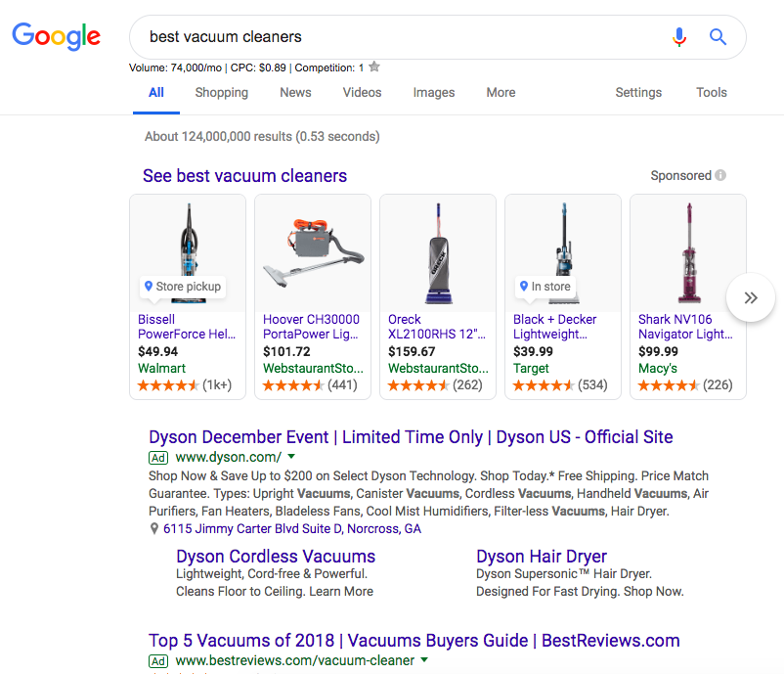Click the $39.99 price

pyautogui.click(x=533, y=352)
